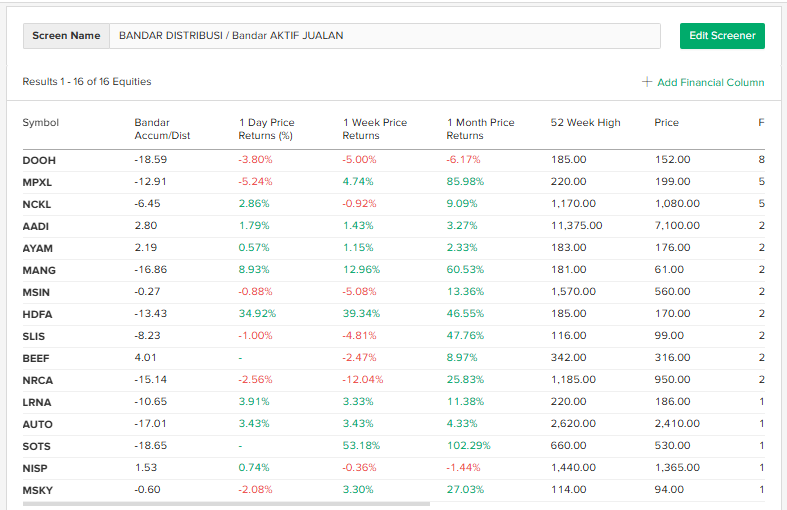
Task: Click AADI 52 week high 11,375.00
Action: (x=576, y=226)
